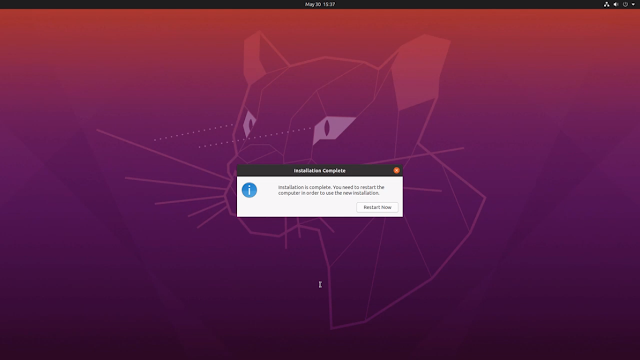
Task: Click the Installation Complete title bar text
Action: [x=320, y=171]
